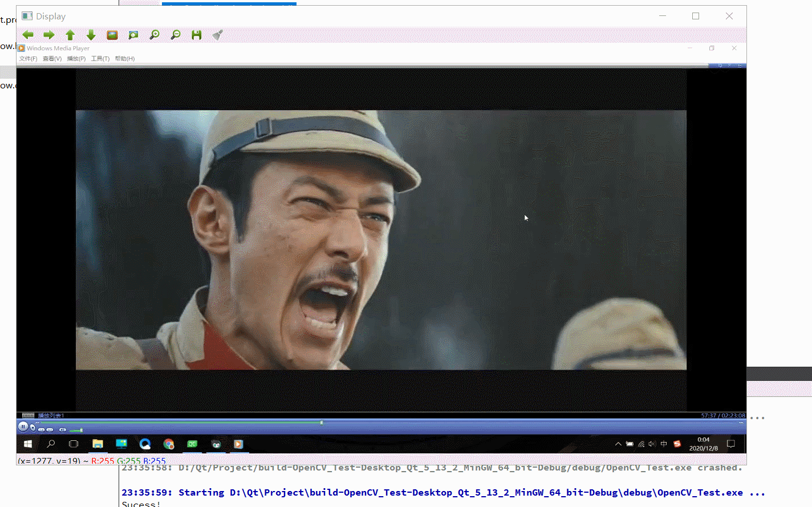Image resolution: width=812 pixels, height=507 pixels.
Task: Show hidden system tray icons
Action: click(618, 444)
